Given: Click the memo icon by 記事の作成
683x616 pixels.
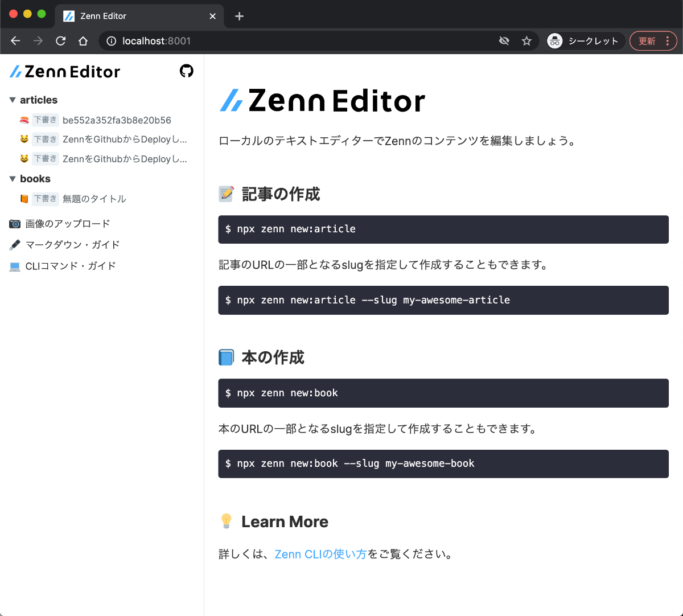Looking at the screenshot, I should [227, 194].
